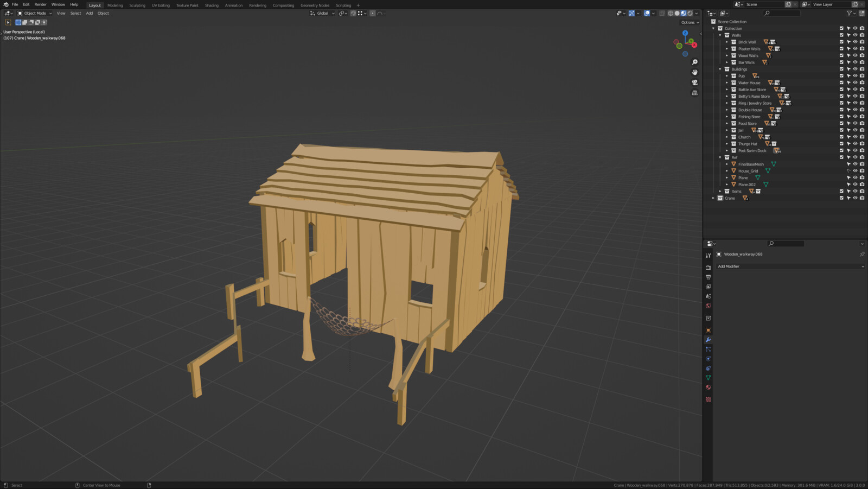Click the properties editor search field
The image size is (868, 489).
[x=786, y=244]
